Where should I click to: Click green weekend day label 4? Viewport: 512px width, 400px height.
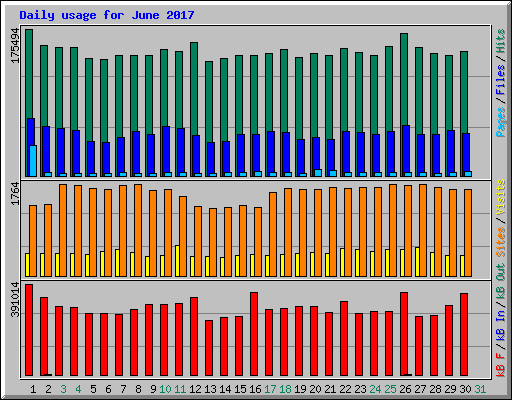78,389
